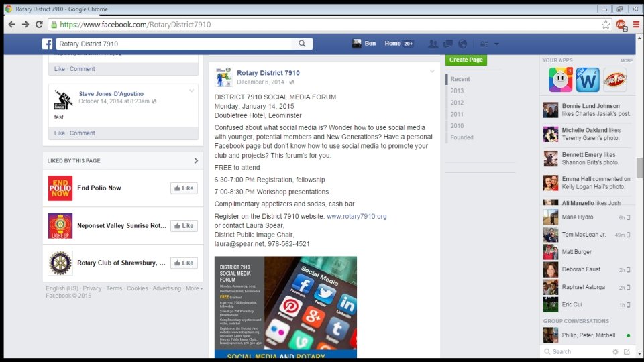This screenshot has height=362, width=644.
Task: Select 2013 in the timeline navigation
Action: (457, 90)
